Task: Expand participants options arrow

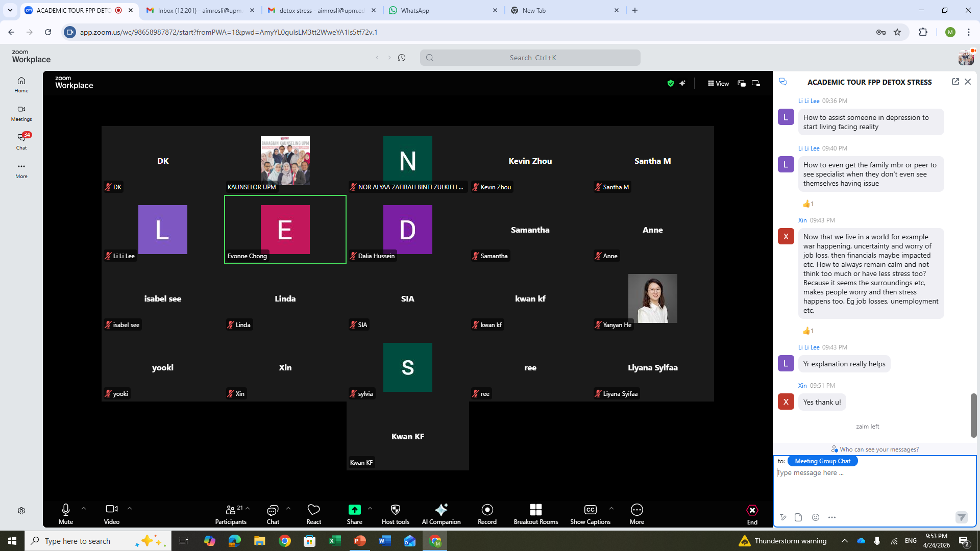Action: (248, 509)
